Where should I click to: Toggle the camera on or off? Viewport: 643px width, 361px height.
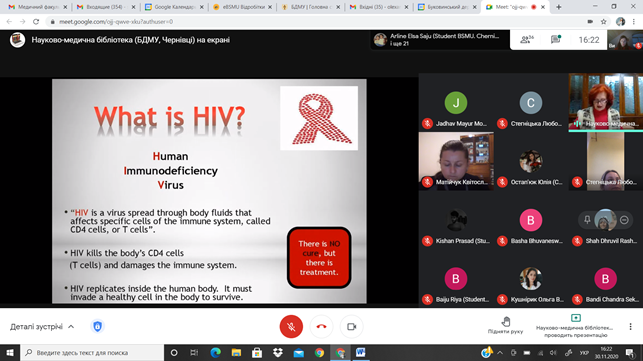[x=351, y=327]
